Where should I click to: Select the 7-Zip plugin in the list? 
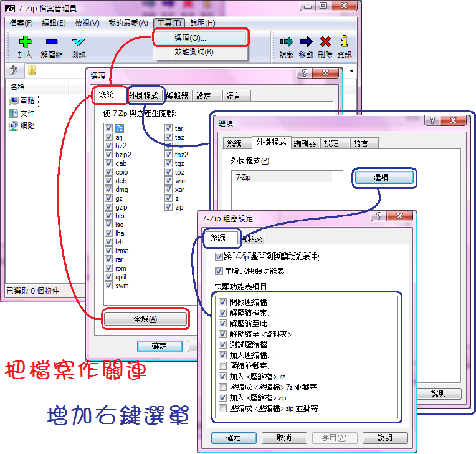click(x=283, y=177)
